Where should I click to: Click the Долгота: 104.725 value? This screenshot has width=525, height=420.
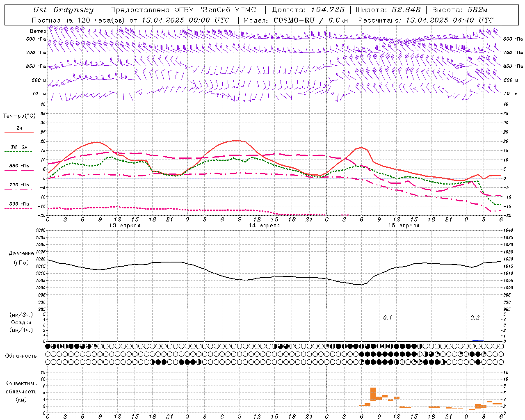click(308, 10)
